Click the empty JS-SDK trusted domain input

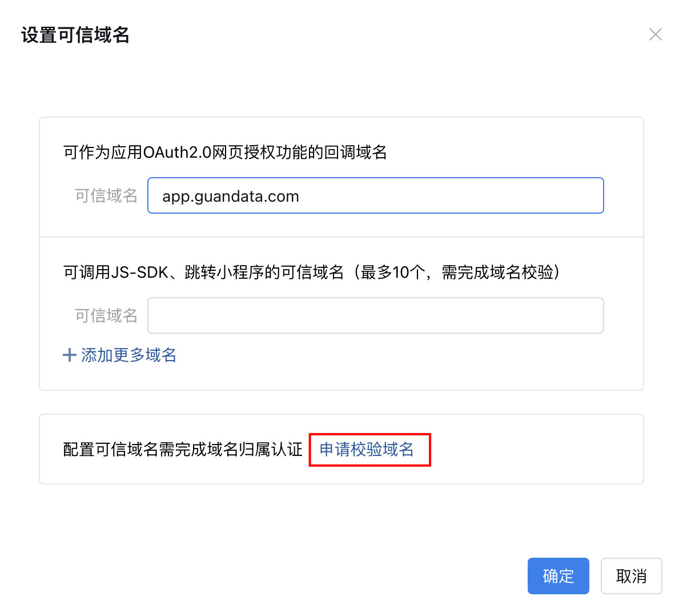(375, 315)
